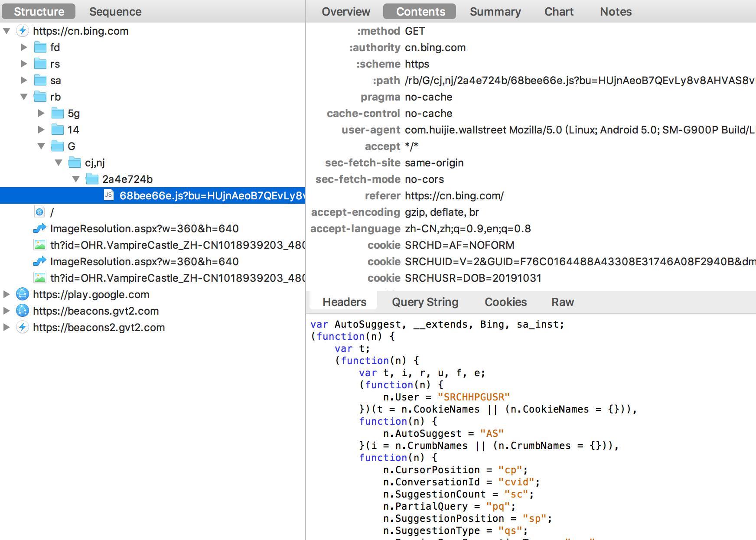Click the first VampireCastle image file icon

click(40, 245)
